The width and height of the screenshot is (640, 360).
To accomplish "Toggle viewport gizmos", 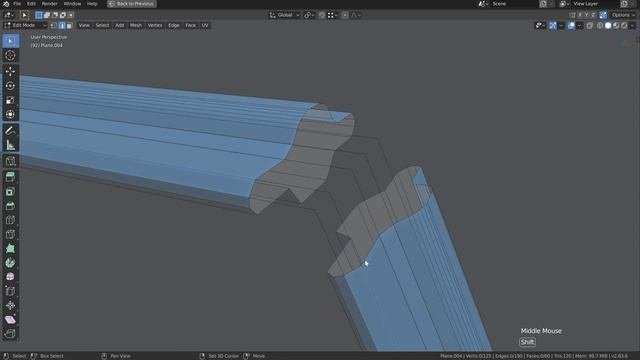I will click(x=553, y=25).
